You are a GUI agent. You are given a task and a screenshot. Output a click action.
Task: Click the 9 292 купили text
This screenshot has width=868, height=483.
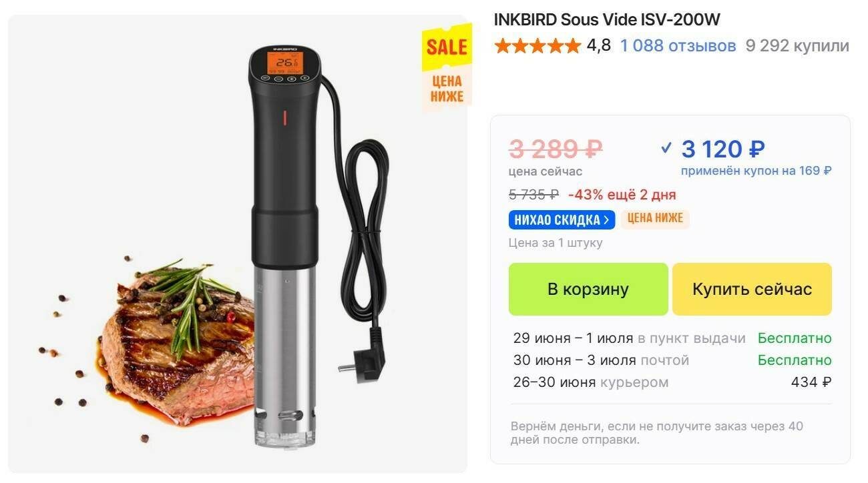pyautogui.click(x=797, y=46)
